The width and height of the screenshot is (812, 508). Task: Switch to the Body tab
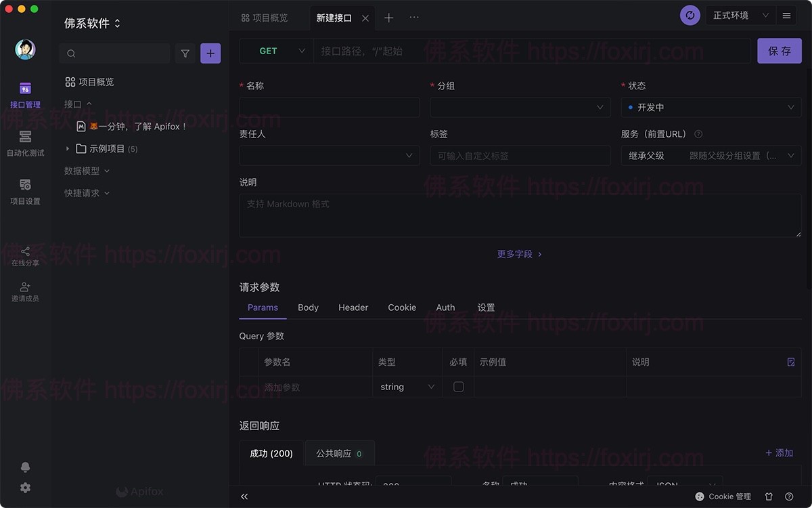tap(308, 308)
